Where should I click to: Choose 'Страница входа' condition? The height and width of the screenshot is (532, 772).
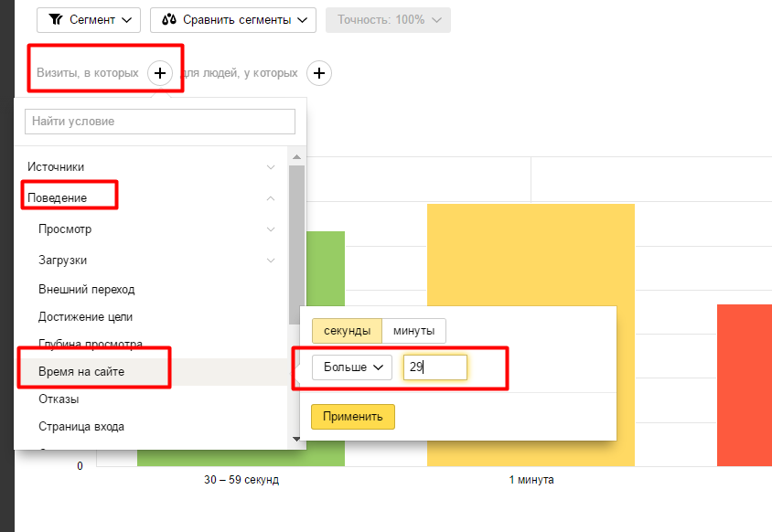coord(81,426)
